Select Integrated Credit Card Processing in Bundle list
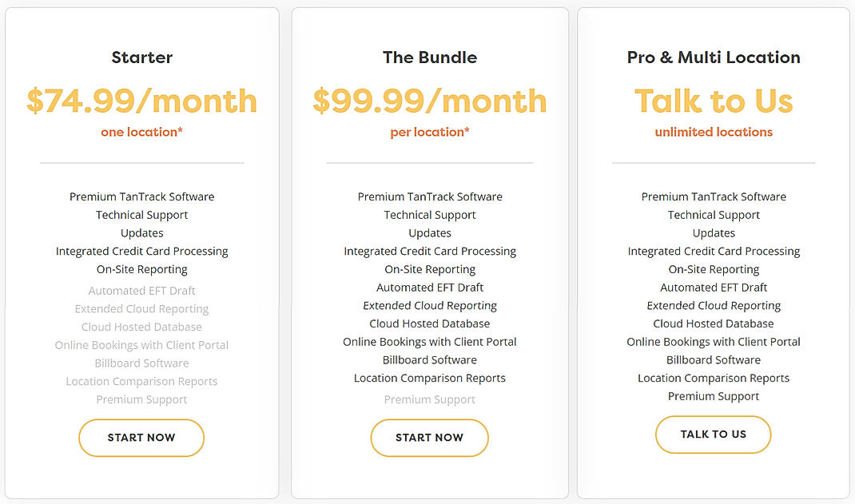 [429, 251]
